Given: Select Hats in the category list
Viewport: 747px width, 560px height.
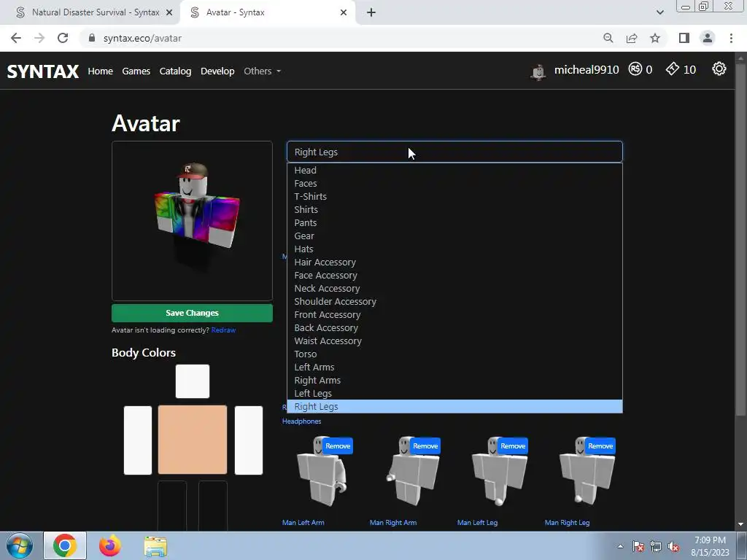Looking at the screenshot, I should click(454, 249).
